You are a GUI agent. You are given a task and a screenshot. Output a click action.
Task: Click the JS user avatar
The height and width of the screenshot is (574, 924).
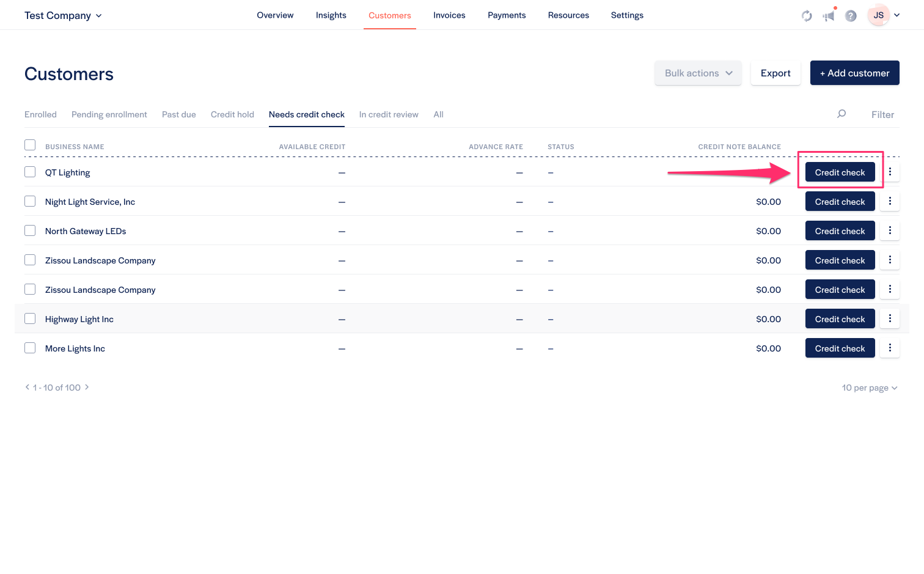(878, 15)
